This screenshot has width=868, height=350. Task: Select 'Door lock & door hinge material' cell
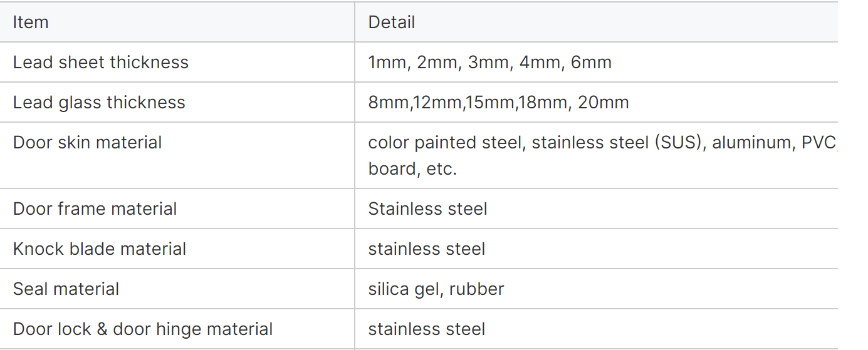tap(143, 329)
